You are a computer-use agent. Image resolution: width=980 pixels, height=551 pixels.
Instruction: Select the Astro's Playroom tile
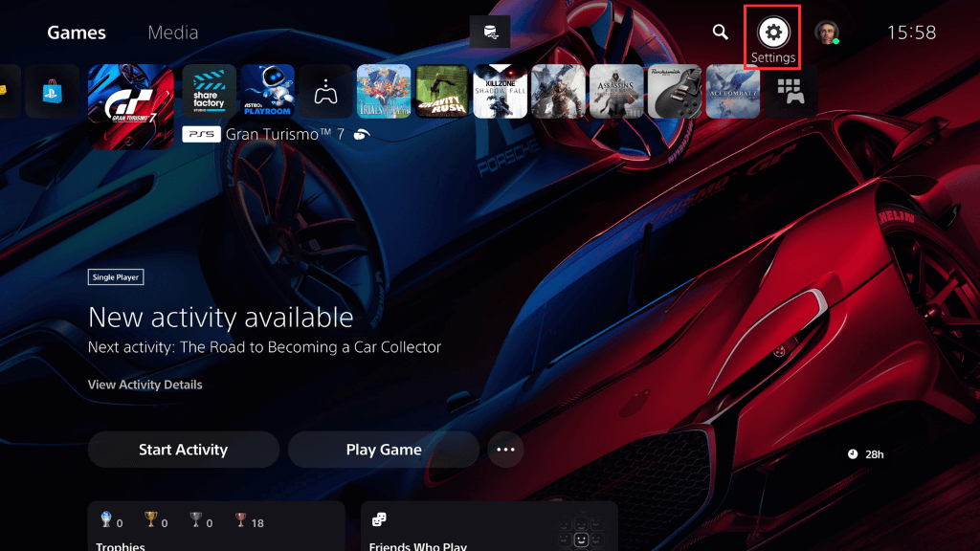(267, 92)
